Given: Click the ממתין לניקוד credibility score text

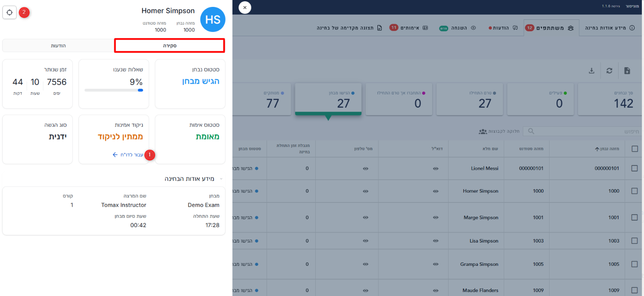Looking at the screenshot, I should coord(120,137).
